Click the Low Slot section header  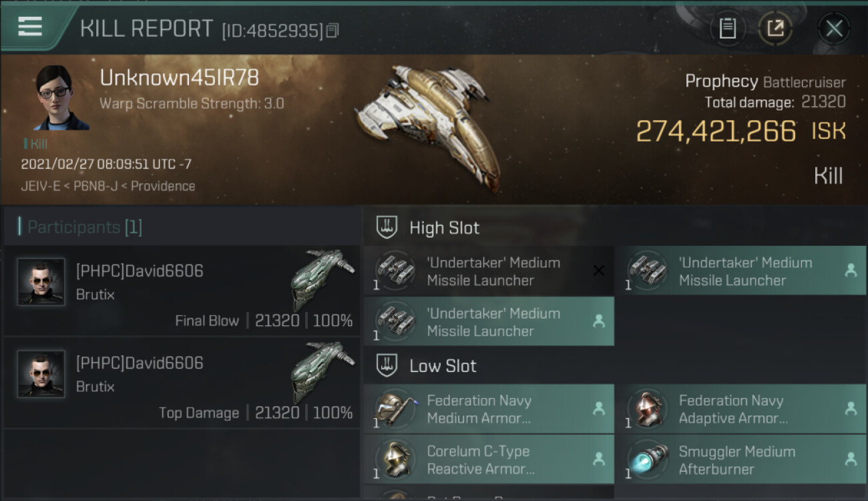(443, 366)
